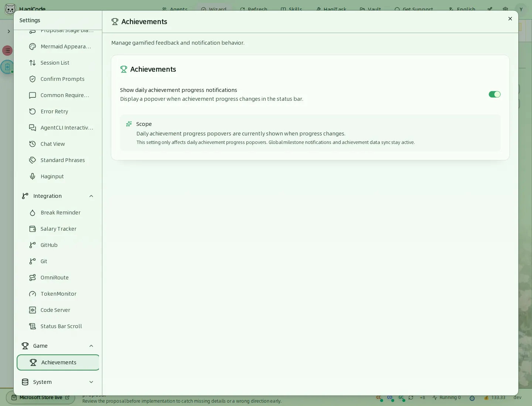
Task: Click the 133.33 value in status bar
Action: pyautogui.click(x=498, y=398)
